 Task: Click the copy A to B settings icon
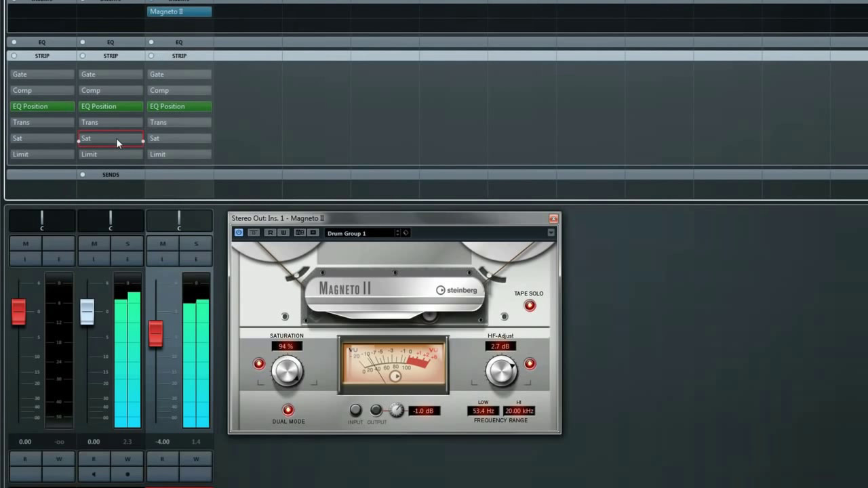(313, 232)
